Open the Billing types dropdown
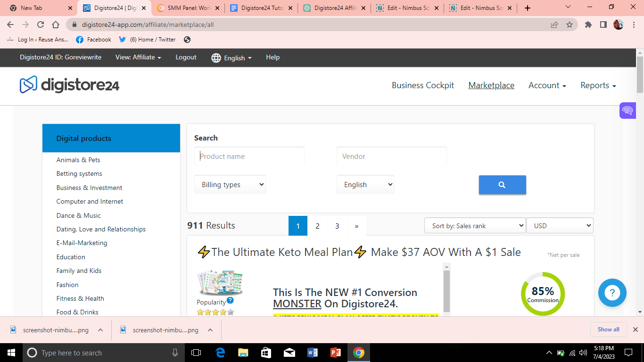The width and height of the screenshot is (644, 362). 230,184
